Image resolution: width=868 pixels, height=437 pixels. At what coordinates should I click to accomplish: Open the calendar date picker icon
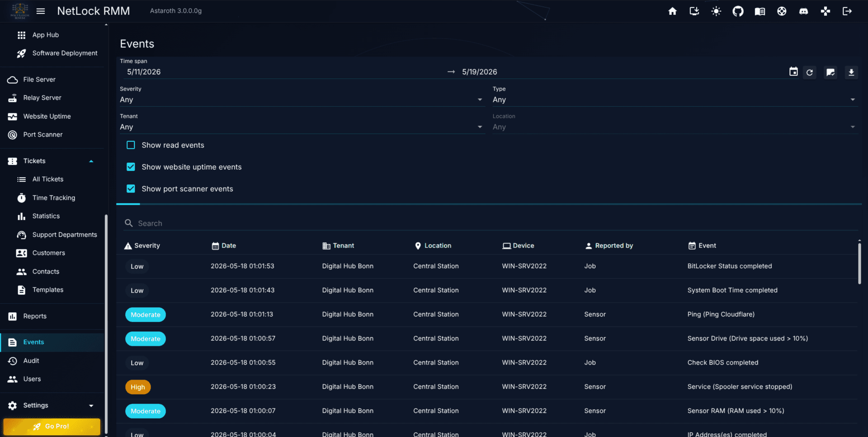click(793, 72)
